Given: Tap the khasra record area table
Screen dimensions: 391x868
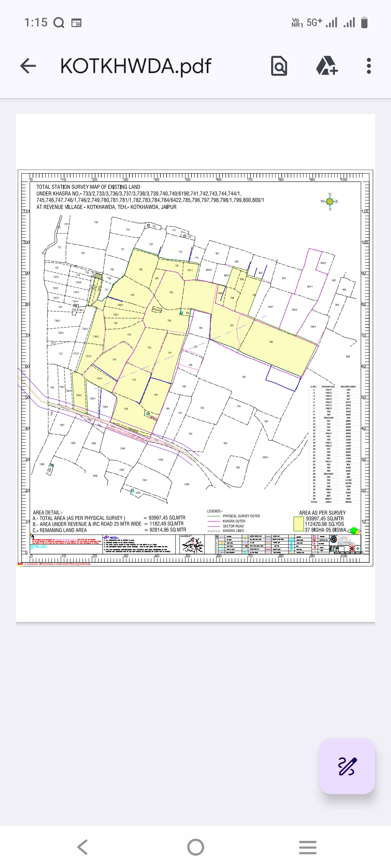Looking at the screenshot, I should pyautogui.click(x=334, y=444).
